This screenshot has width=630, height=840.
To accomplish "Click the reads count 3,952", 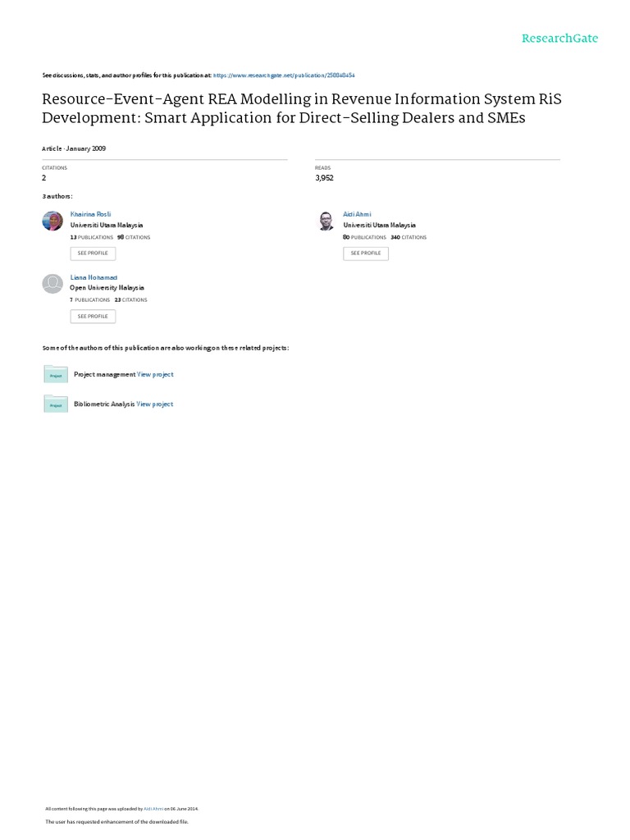I will click(x=324, y=178).
